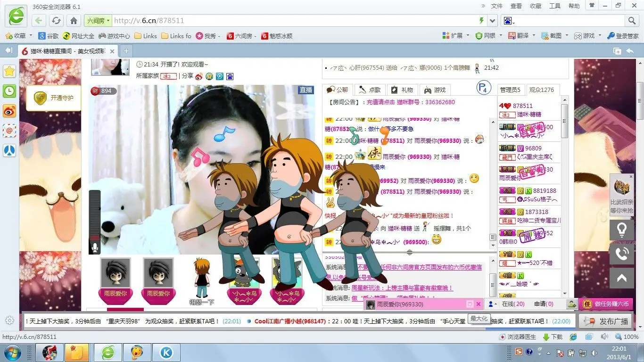This screenshot has width=644, height=362.
Task: Toggle browser sound in the status bar
Action: coord(603,337)
